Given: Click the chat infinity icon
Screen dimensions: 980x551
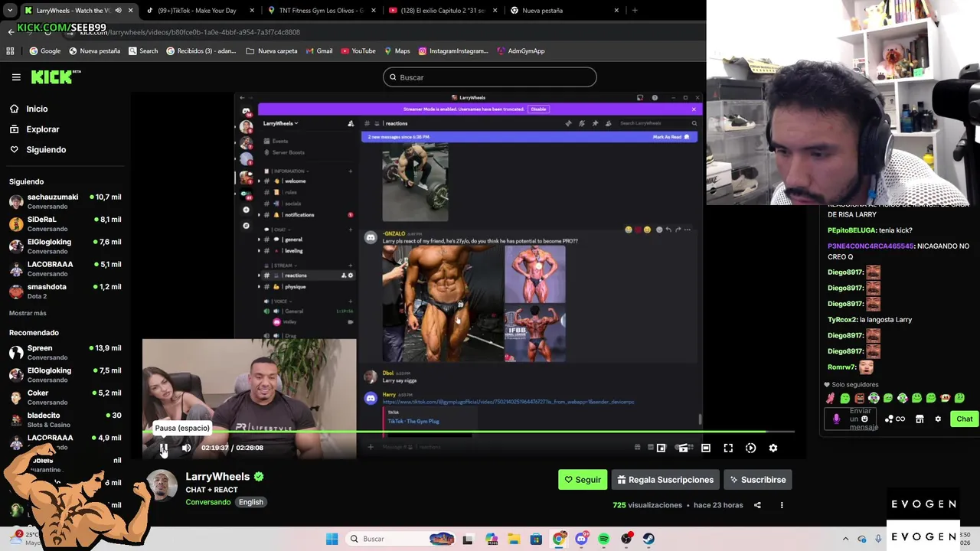Looking at the screenshot, I should 900,419.
